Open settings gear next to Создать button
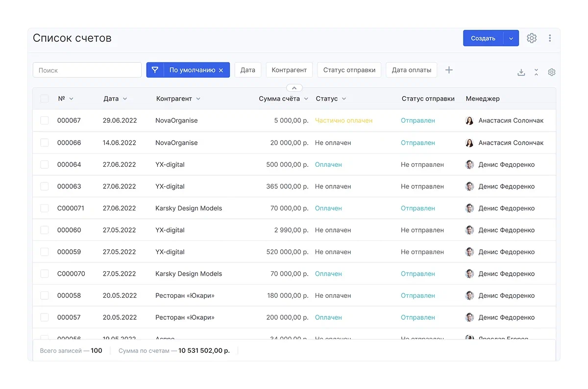Screen dimensions: 588x389 point(532,38)
